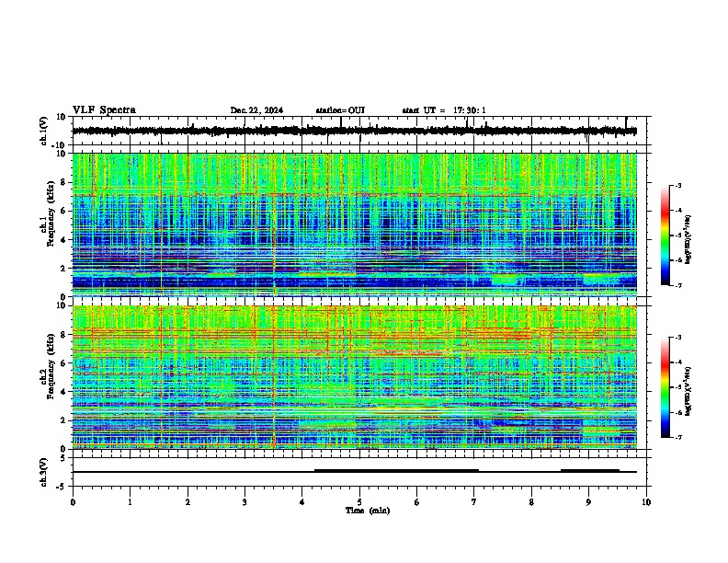Click the "5" tick on ch.3(V) axis

(64, 458)
